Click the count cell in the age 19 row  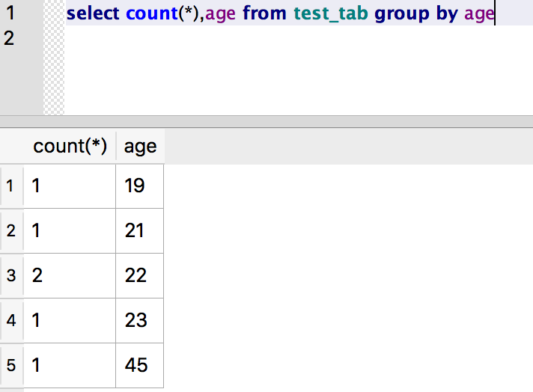pyautogui.click(x=70, y=186)
